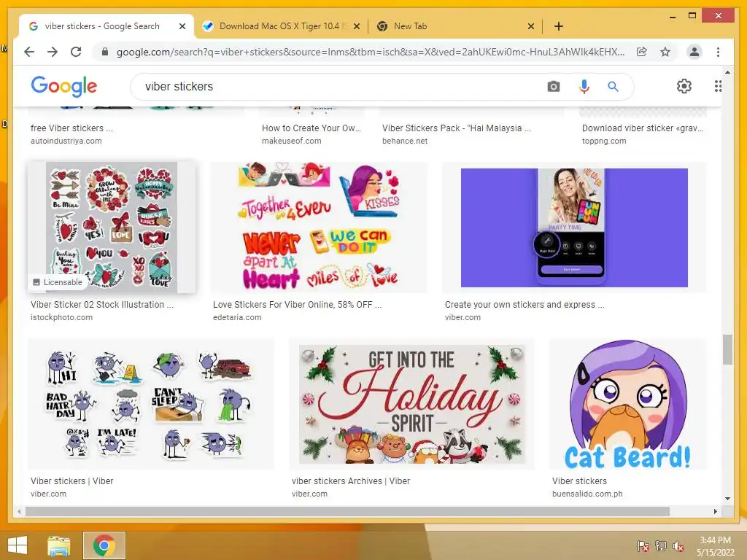Open a new browser tab
The height and width of the screenshot is (560, 747).
(559, 26)
